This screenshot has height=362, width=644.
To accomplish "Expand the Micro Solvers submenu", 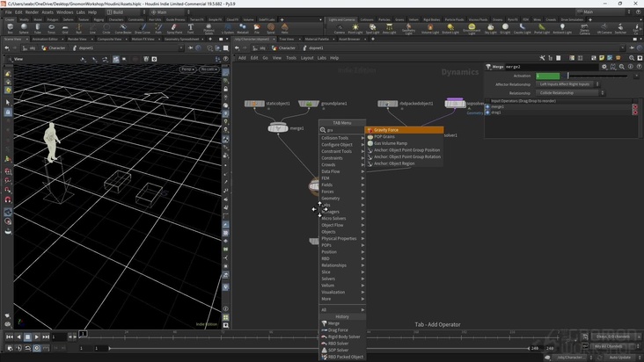I will coord(342,219).
